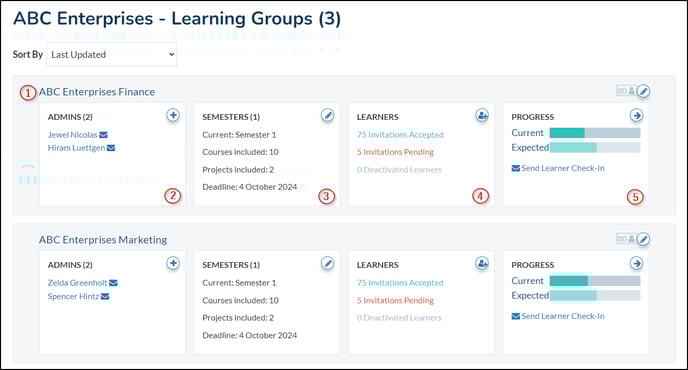The height and width of the screenshot is (370, 688).
Task: Edit semesters for ABC Enterprises Finance
Action: click(327, 115)
